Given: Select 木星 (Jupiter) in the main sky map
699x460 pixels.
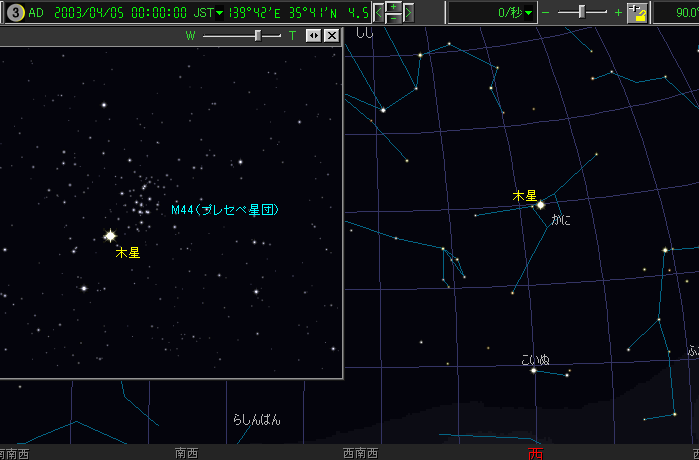Looking at the screenshot, I should [540, 205].
